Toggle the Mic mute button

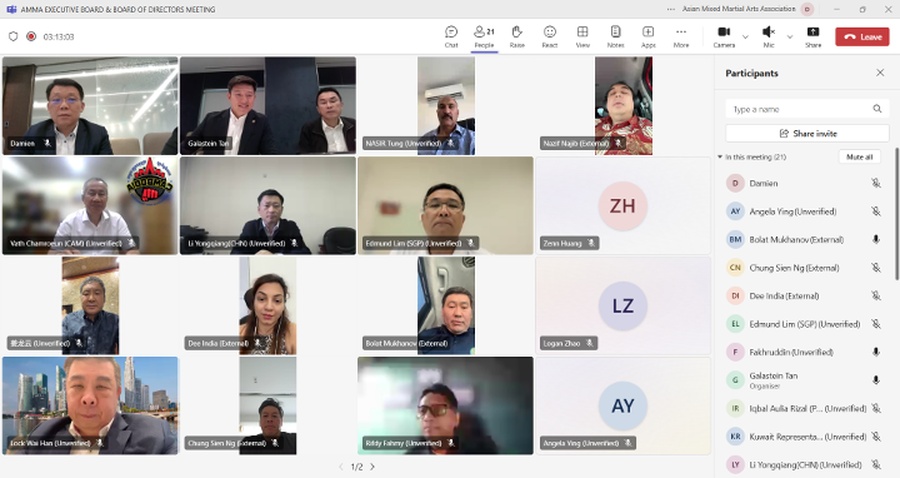point(768,36)
